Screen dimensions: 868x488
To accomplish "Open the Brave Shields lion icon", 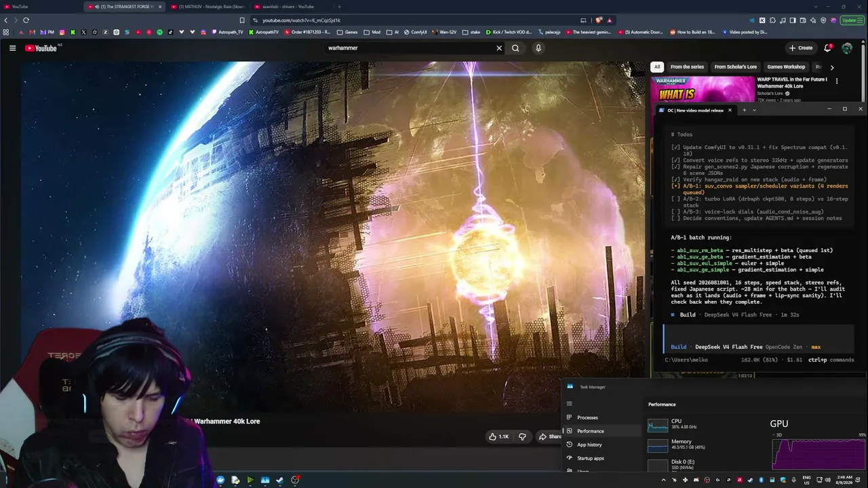I will click(599, 20).
